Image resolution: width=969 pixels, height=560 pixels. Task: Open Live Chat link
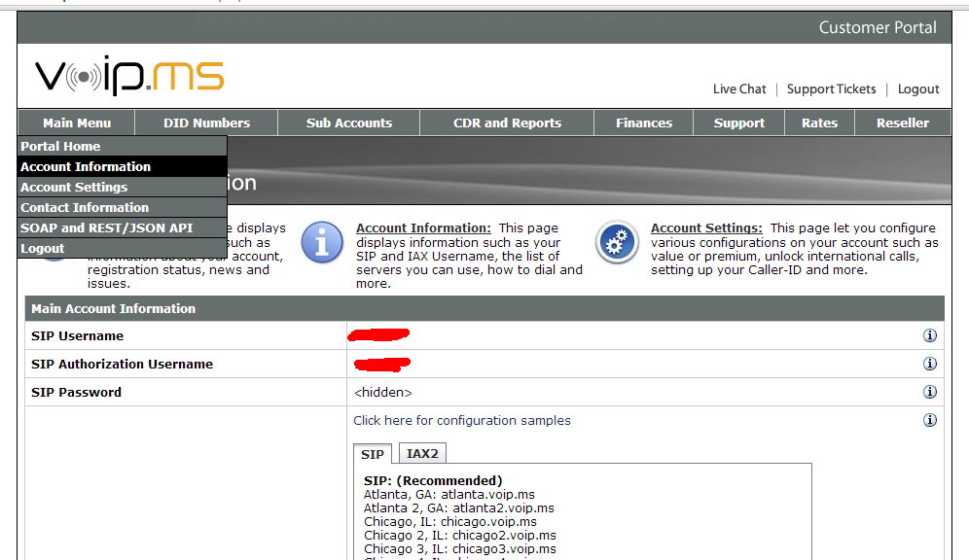point(739,89)
